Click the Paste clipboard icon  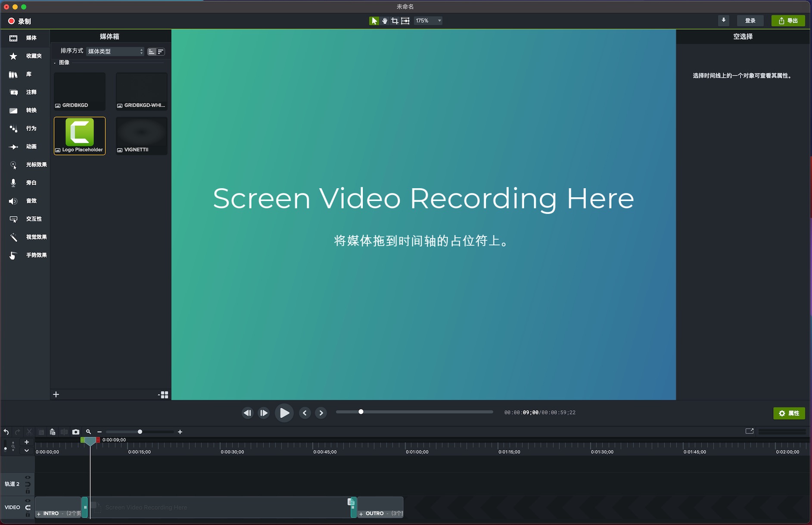point(53,432)
